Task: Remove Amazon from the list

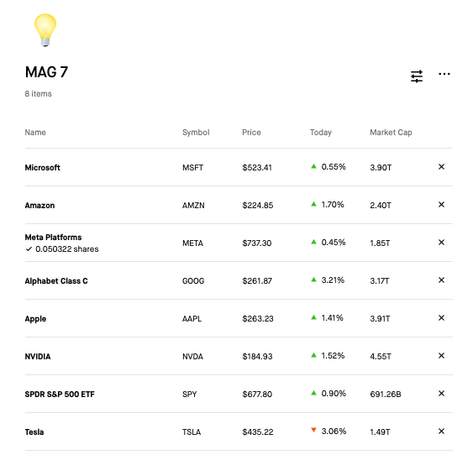Action: [x=441, y=205]
